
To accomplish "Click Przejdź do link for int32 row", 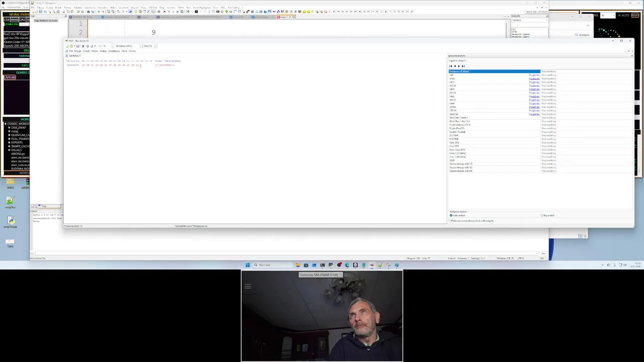I will click(x=534, y=97).
